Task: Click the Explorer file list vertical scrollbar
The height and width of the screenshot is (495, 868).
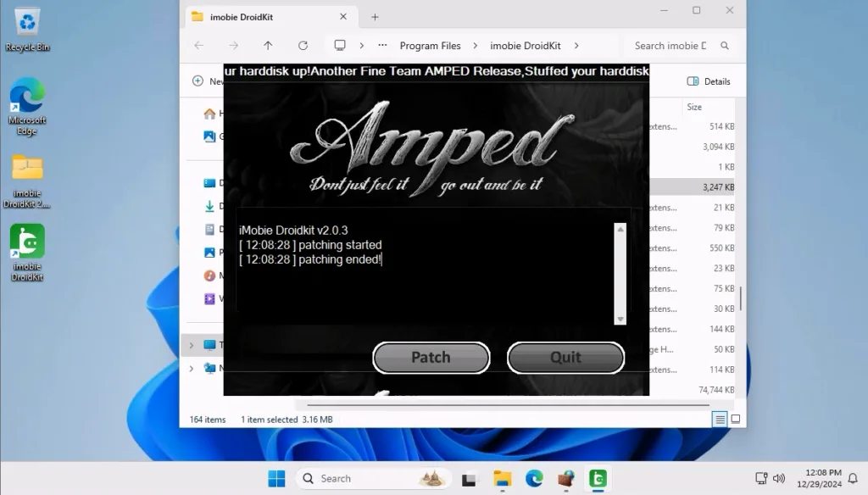Action: point(740,298)
